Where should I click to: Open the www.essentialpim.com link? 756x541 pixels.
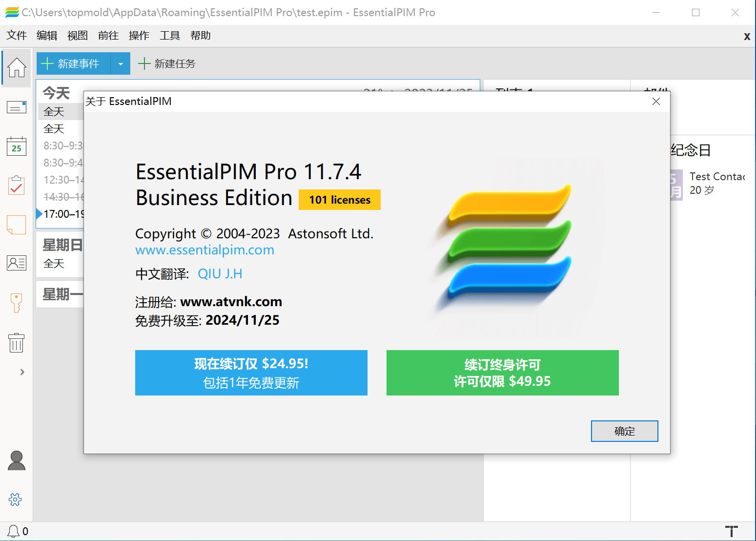pos(204,250)
